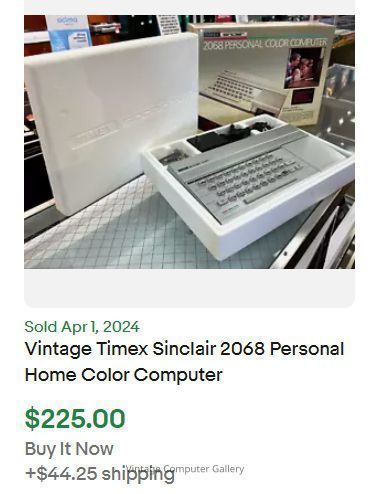Screen dimensions: 370x494
Task: Click the Vintage Computer Gallery watermark text
Action: tap(185, 469)
